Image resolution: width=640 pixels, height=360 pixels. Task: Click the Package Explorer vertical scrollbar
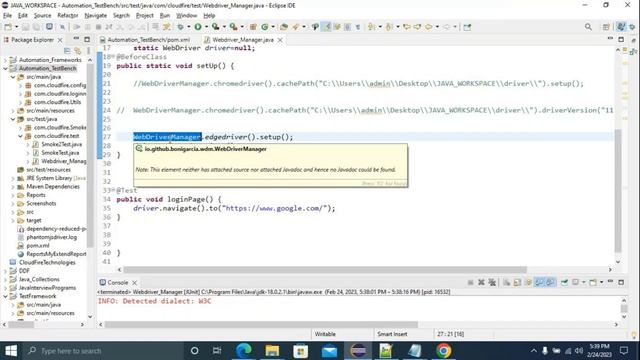coord(90,155)
